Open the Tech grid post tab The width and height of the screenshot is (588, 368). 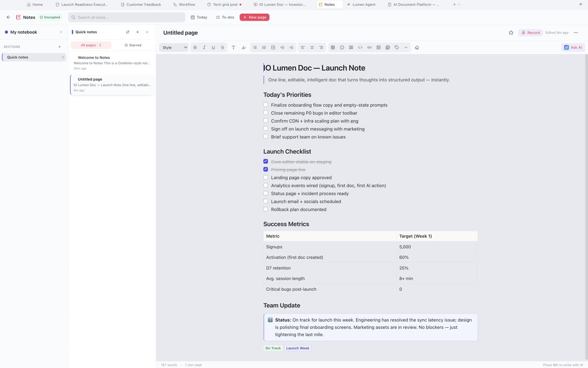224,4
